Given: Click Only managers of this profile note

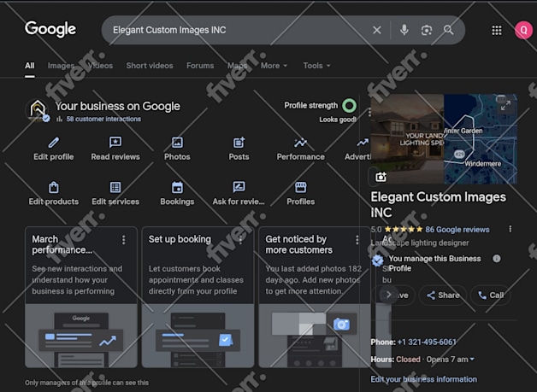Looking at the screenshot, I should [x=86, y=383].
